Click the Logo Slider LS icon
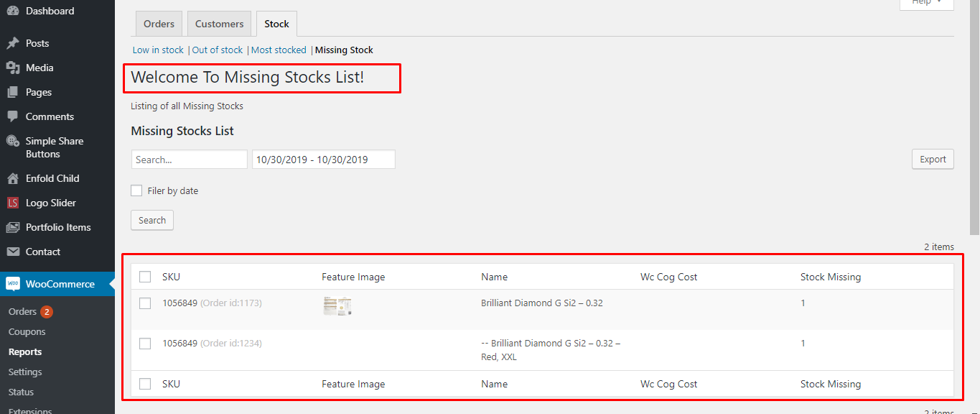 12,203
